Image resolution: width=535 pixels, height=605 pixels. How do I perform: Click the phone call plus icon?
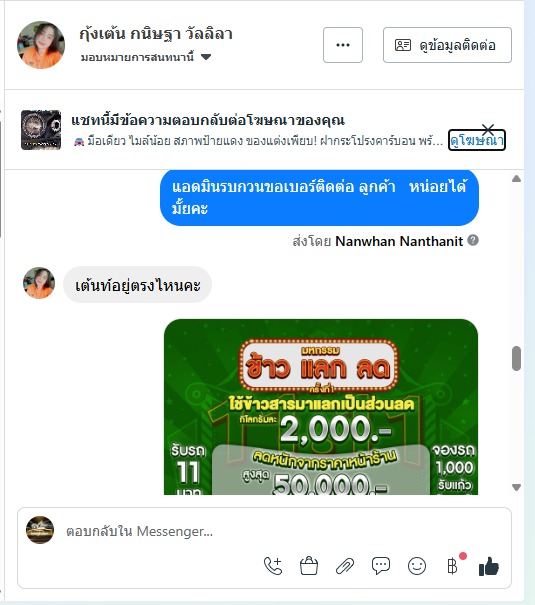[x=273, y=566]
